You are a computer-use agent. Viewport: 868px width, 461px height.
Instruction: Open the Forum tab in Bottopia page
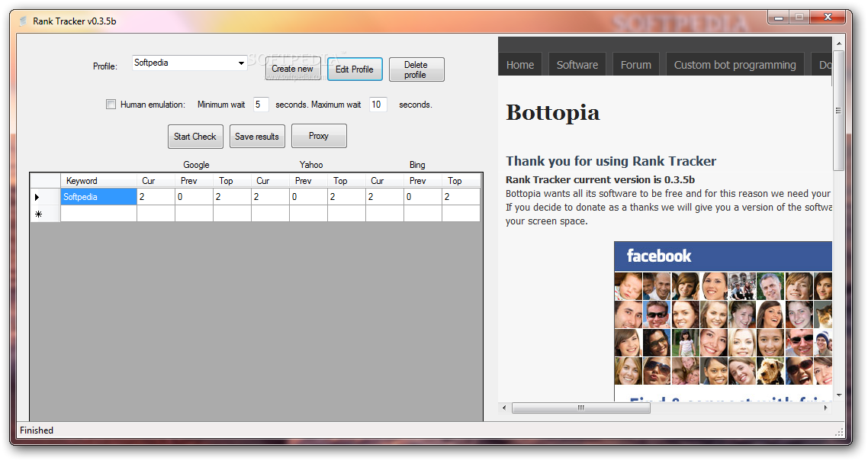[x=636, y=65]
